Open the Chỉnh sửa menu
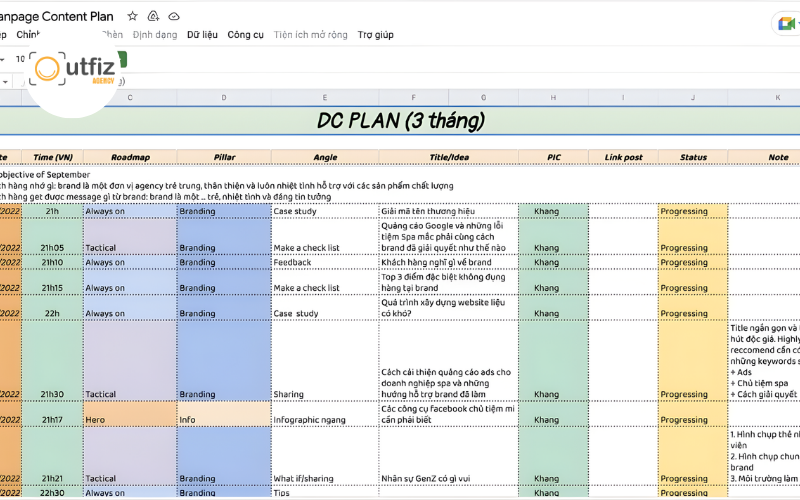Screen dimensions: 800x500 click(28, 35)
